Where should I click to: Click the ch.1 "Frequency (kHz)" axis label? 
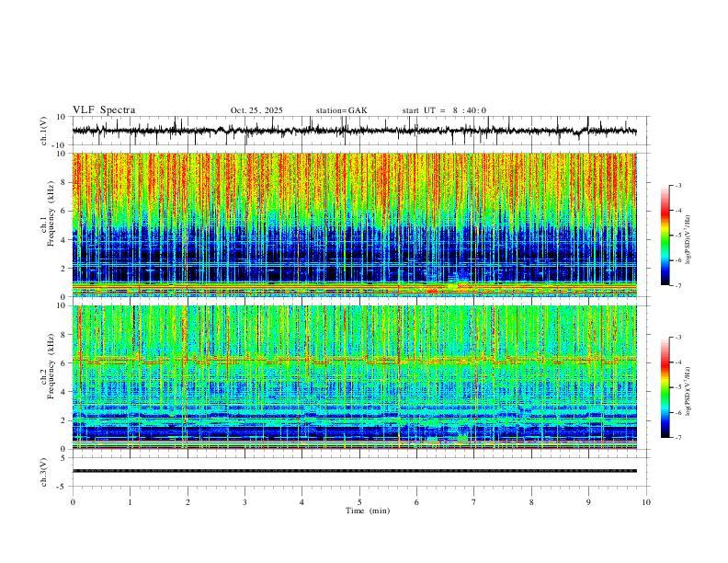point(51,214)
